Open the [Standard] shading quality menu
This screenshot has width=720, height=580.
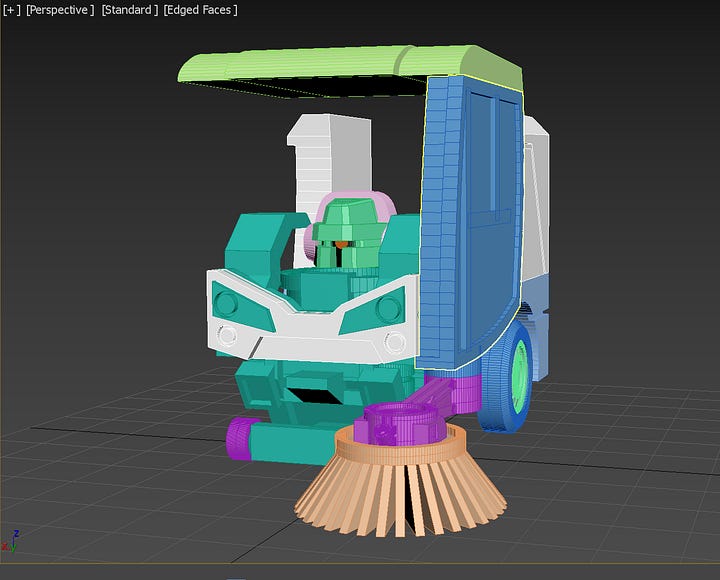[129, 10]
